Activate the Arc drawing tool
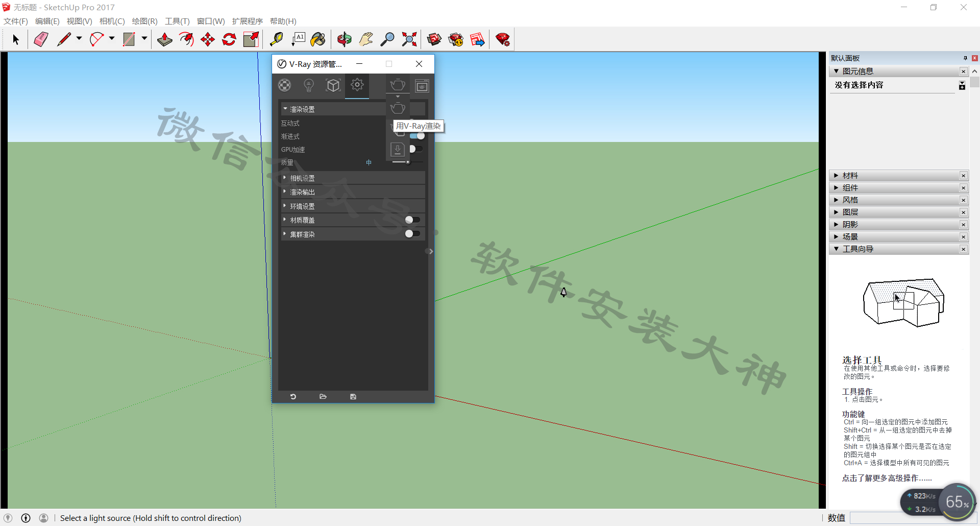Image resolution: width=980 pixels, height=526 pixels. click(96, 39)
